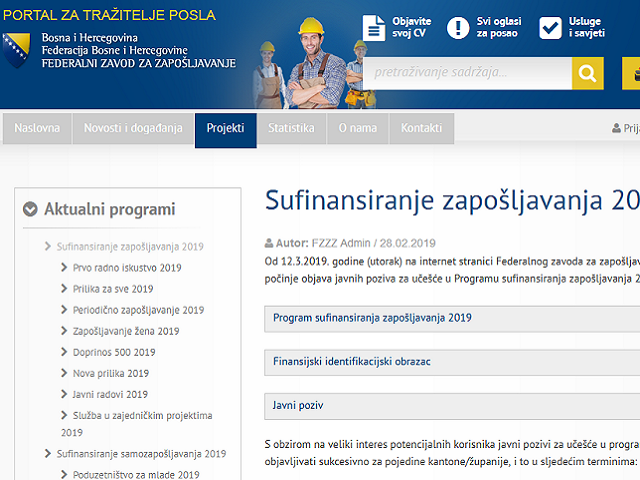Open the Kontakti tab
The width and height of the screenshot is (640, 480).
[x=422, y=128]
